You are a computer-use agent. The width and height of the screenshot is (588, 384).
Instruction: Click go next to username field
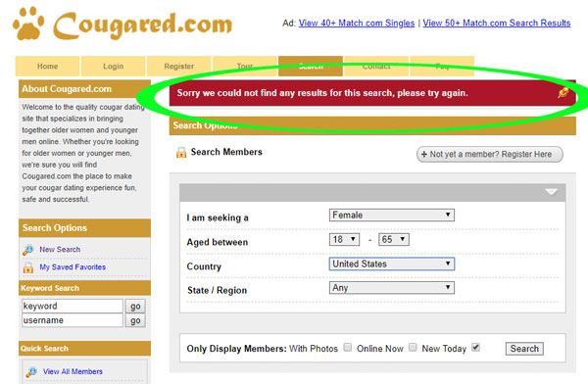coord(135,320)
